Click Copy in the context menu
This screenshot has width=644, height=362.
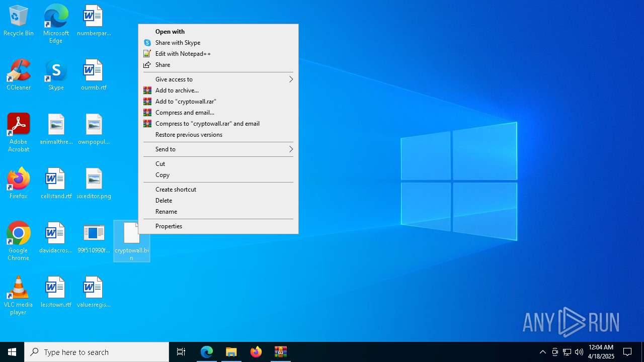218,175
